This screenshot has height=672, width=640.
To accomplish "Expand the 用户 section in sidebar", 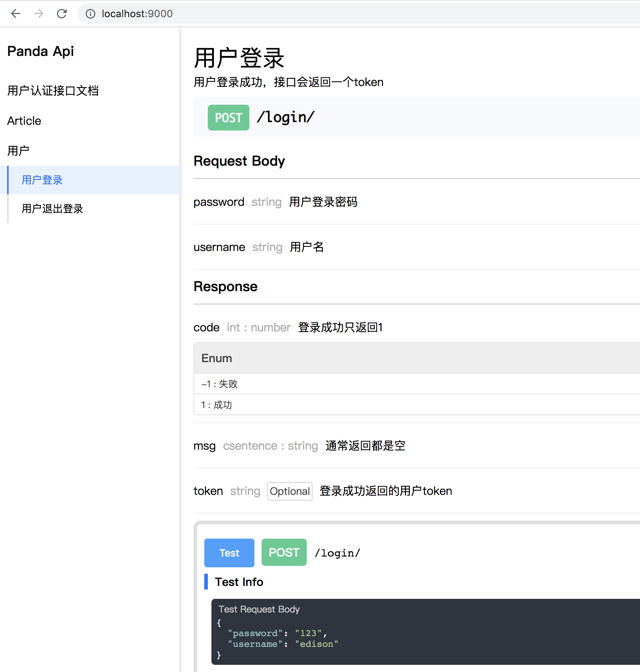I will (x=19, y=150).
